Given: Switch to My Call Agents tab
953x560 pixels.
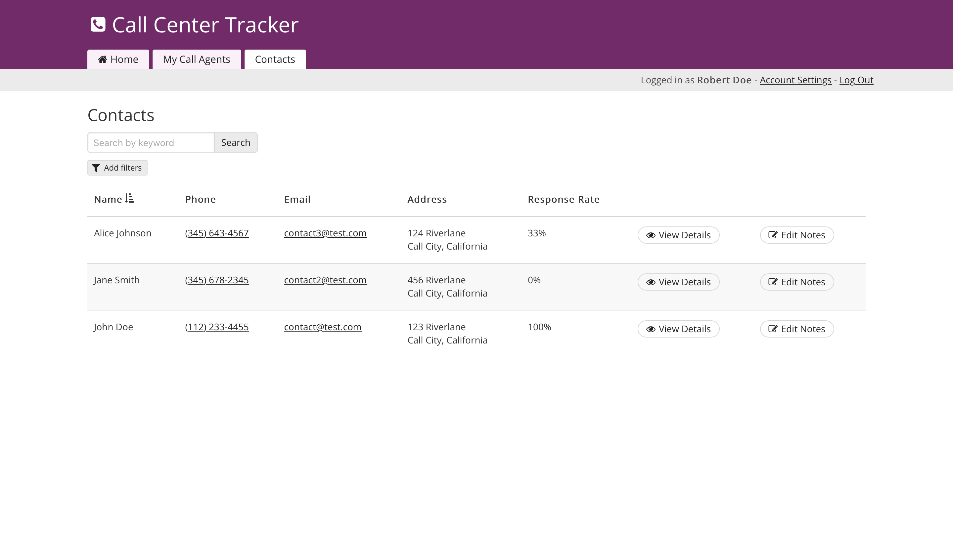Looking at the screenshot, I should click(x=196, y=59).
